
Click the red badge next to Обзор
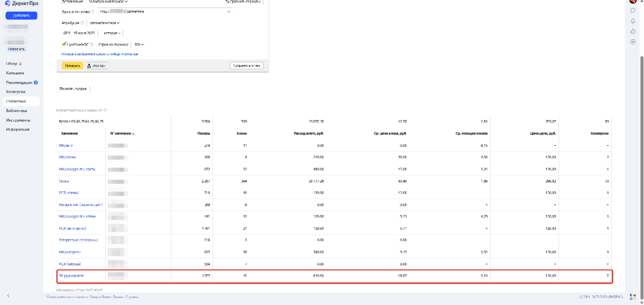click(20, 64)
